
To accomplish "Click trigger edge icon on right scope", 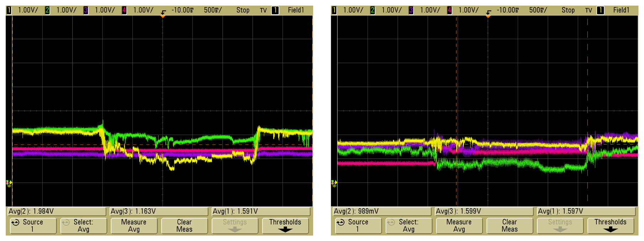I will coord(489,12).
